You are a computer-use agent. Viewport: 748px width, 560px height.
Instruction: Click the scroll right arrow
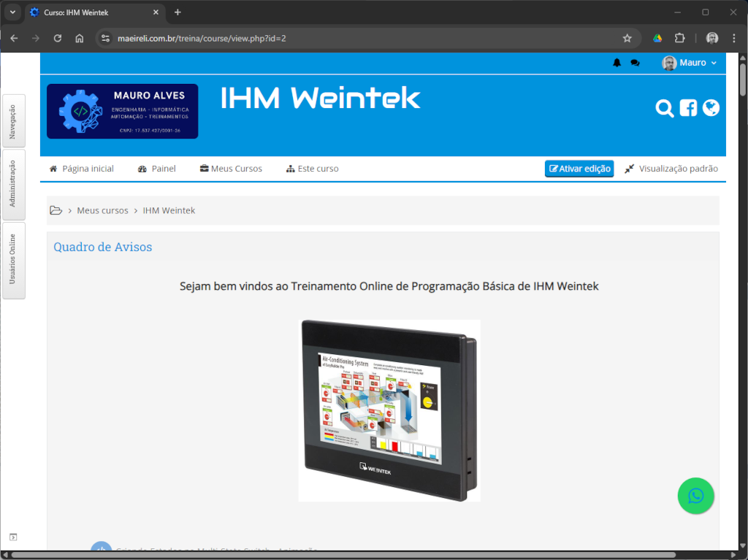[734, 555]
